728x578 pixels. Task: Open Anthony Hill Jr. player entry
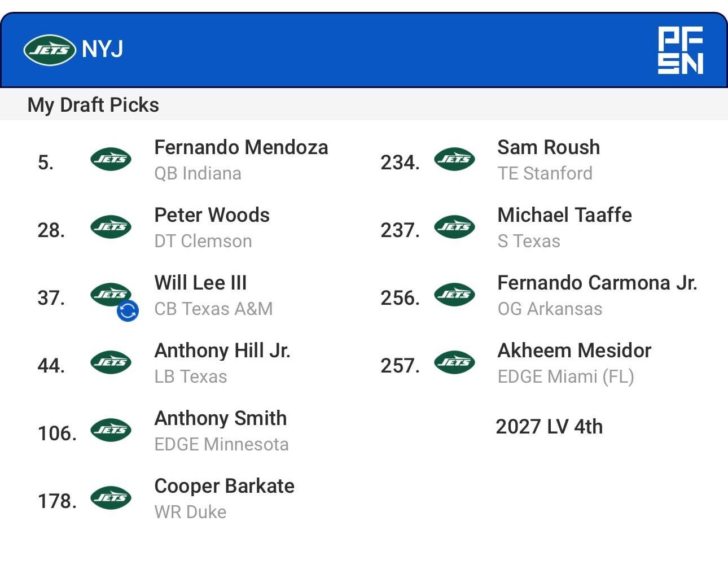point(222,351)
